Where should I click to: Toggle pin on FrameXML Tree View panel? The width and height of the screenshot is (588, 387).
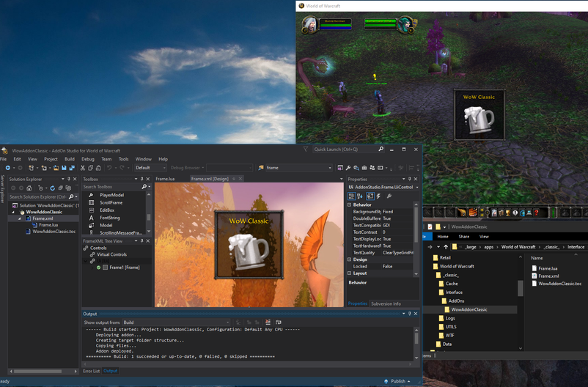tap(142, 240)
